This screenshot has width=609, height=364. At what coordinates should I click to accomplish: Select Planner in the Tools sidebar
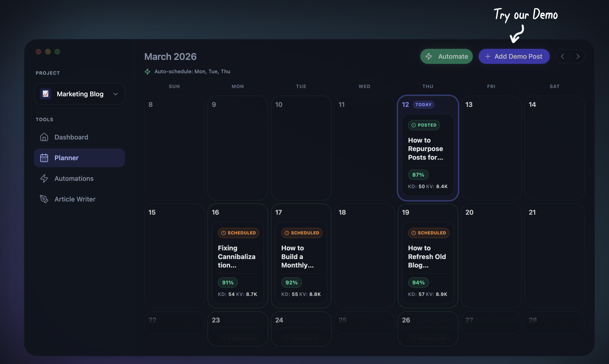66,158
